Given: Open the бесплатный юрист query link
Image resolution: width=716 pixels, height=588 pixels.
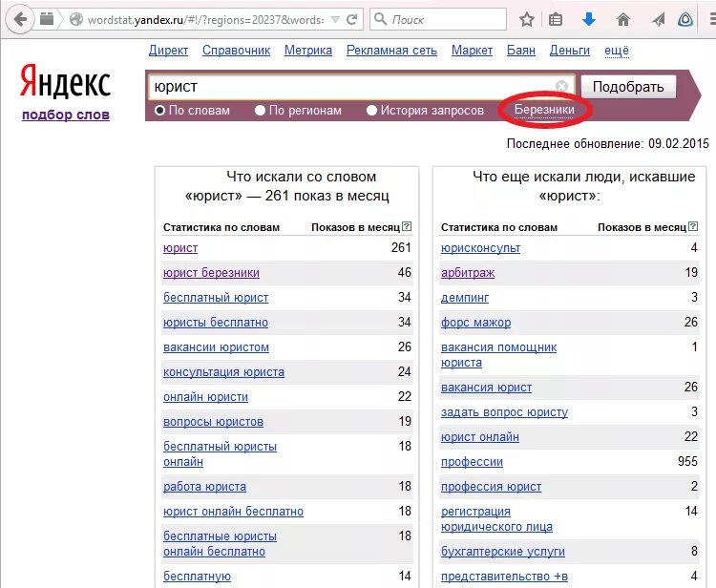Looking at the screenshot, I should [216, 298].
